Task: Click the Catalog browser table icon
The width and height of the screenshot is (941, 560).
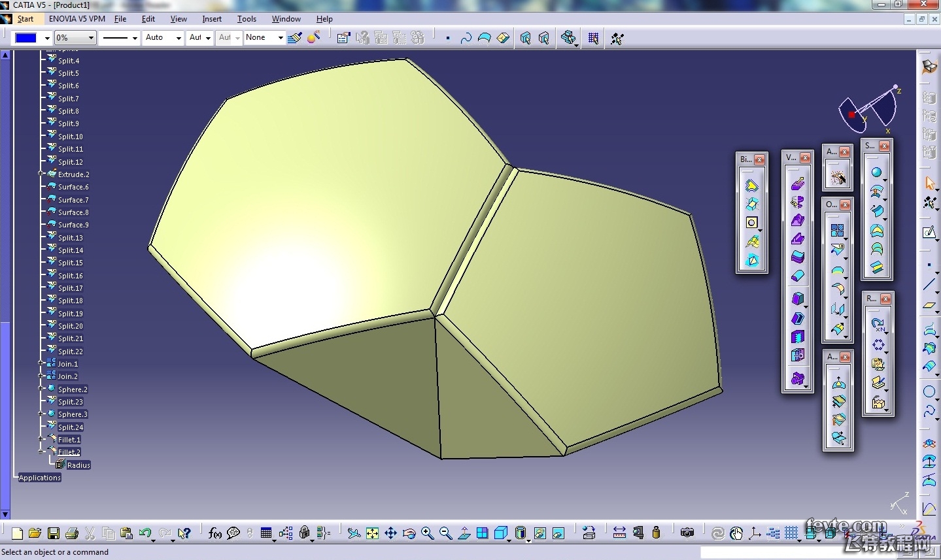Action: click(266, 533)
